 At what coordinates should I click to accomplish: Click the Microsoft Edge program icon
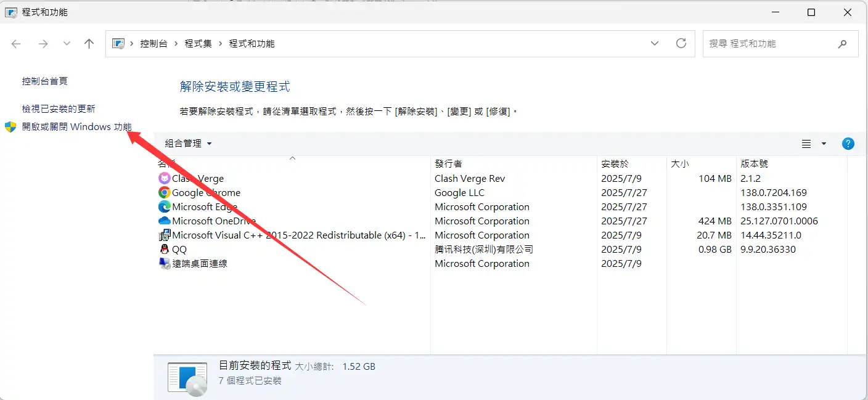click(164, 206)
